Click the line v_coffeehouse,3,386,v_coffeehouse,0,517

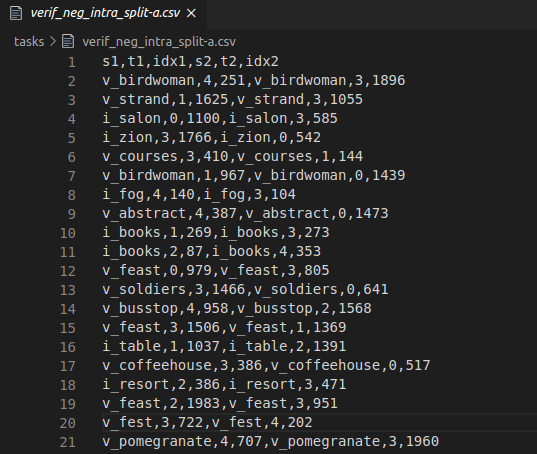[266, 366]
